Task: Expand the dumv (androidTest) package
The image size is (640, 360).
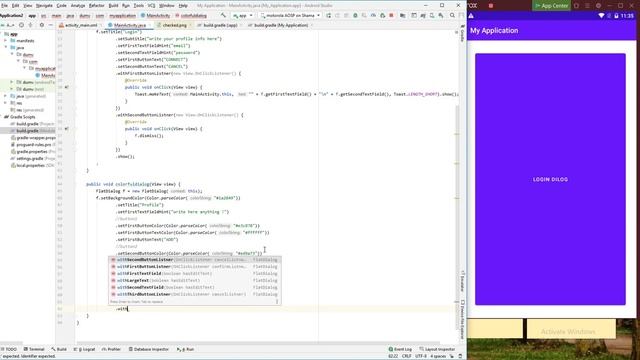Action: point(12,82)
